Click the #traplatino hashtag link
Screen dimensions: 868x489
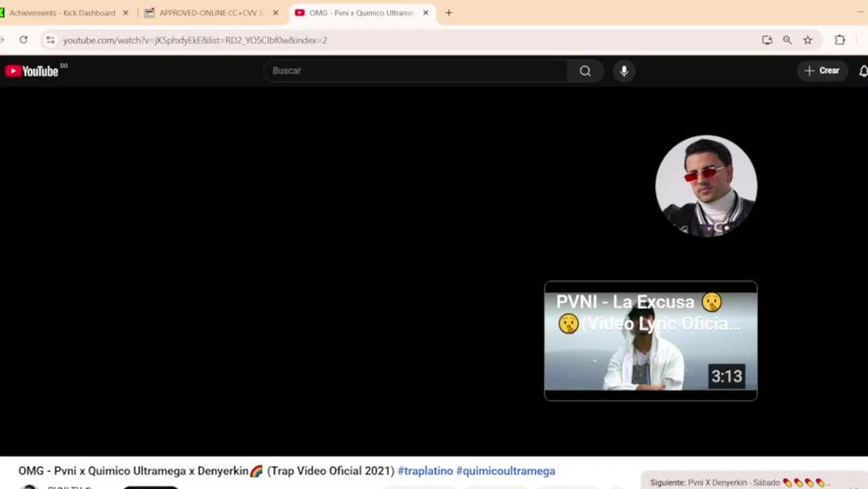[425, 471]
